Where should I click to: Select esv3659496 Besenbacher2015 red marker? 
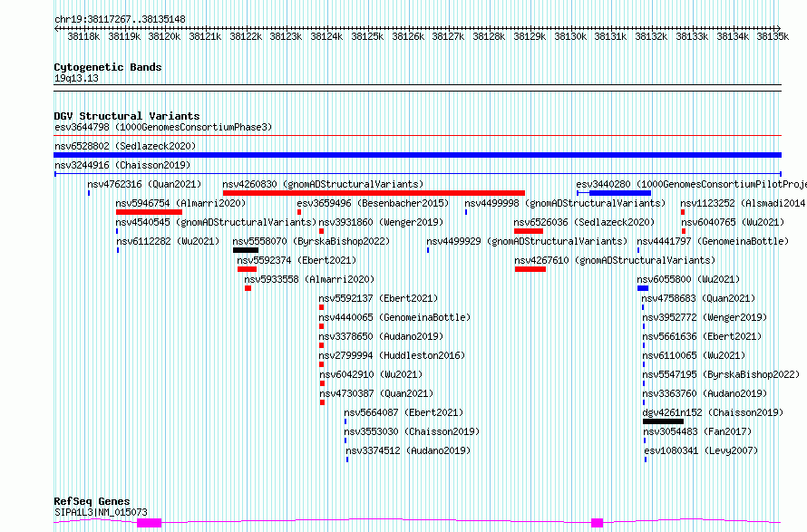pyautogui.click(x=299, y=212)
